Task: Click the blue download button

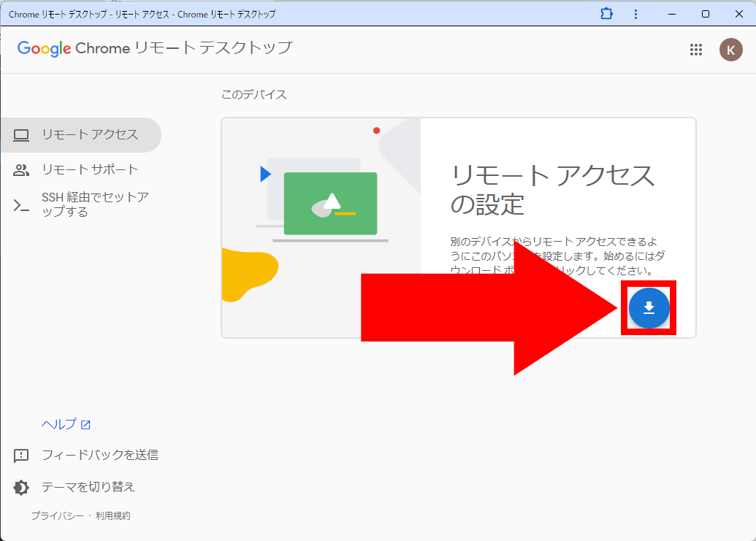Action: (648, 307)
